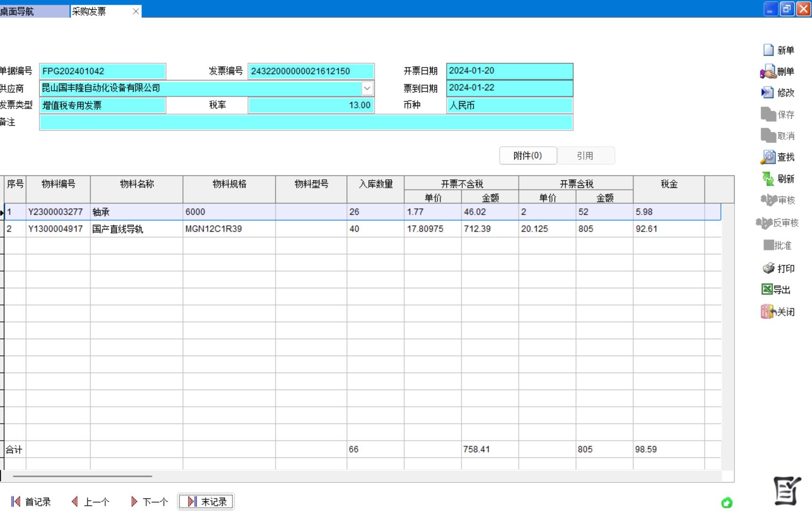Open the 附件(0) attachments button
Viewport: 812px width, 515px height.
tap(528, 155)
